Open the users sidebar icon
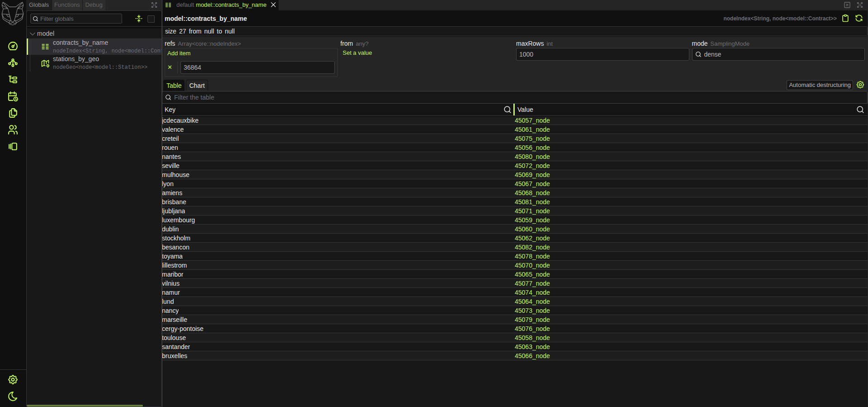 pyautogui.click(x=13, y=130)
